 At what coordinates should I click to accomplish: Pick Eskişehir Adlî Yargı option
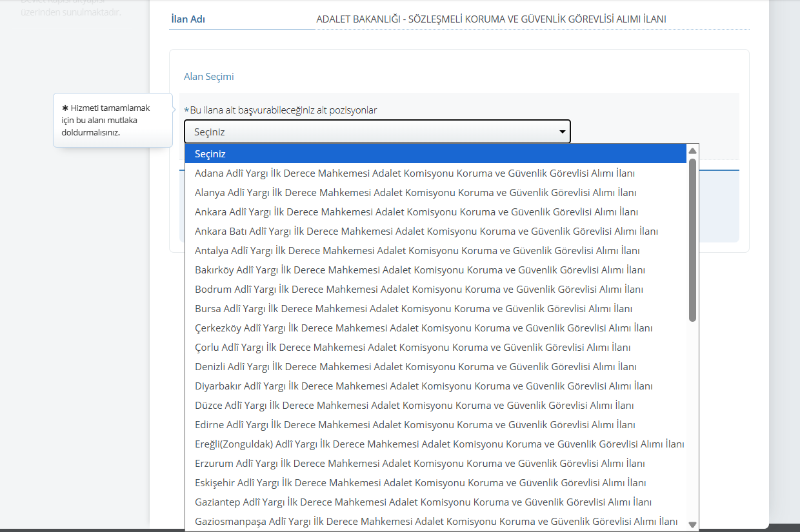coord(435,483)
